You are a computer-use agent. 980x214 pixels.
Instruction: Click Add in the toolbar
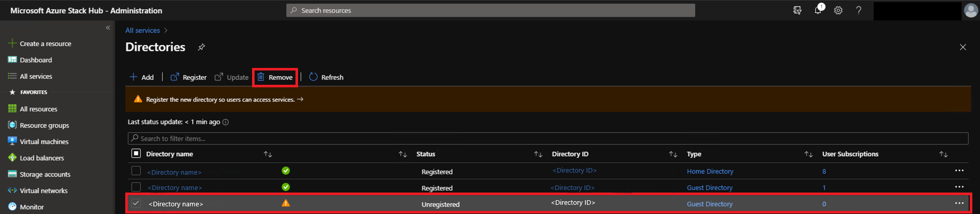(x=142, y=77)
